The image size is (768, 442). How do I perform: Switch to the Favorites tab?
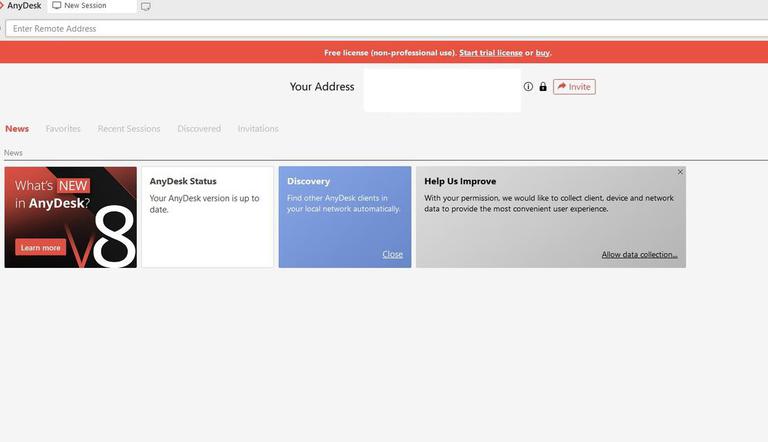63,128
